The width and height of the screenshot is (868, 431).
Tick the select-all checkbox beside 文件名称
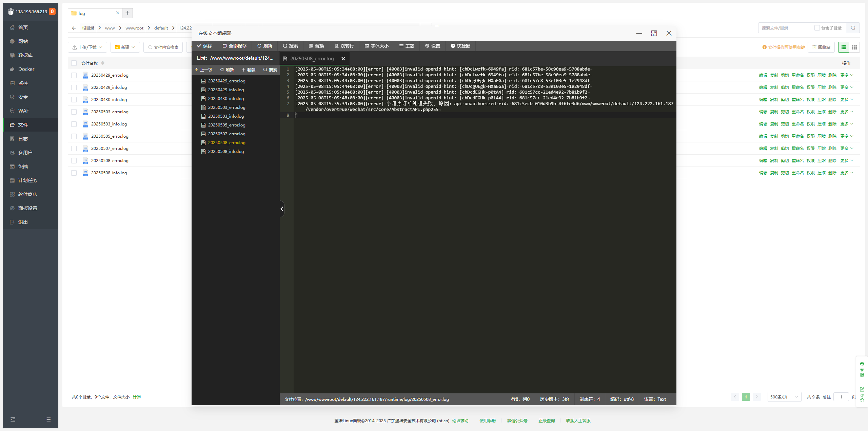(x=74, y=63)
